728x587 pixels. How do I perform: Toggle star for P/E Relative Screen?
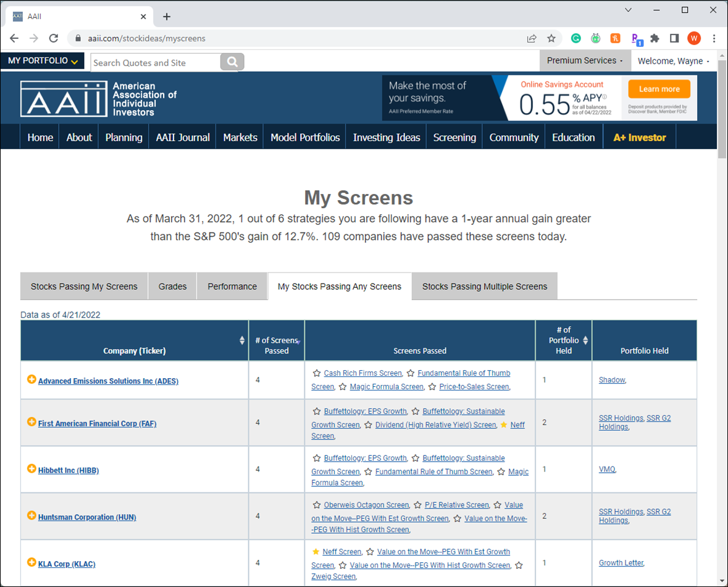(417, 505)
